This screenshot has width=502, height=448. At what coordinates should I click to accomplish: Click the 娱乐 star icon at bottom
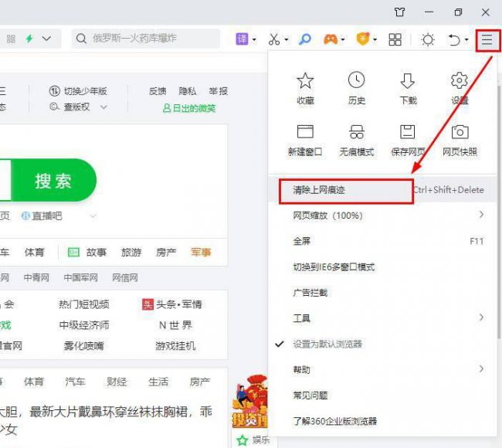tap(243, 440)
